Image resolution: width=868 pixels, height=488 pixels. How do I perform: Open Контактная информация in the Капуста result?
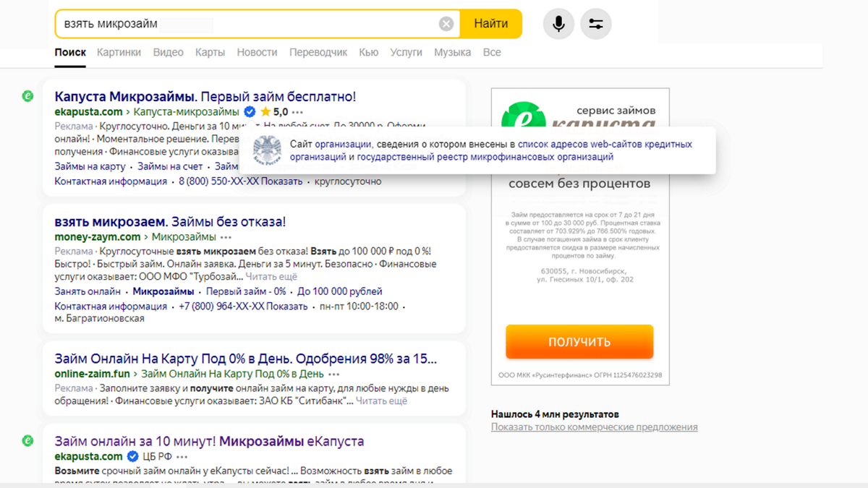(111, 181)
